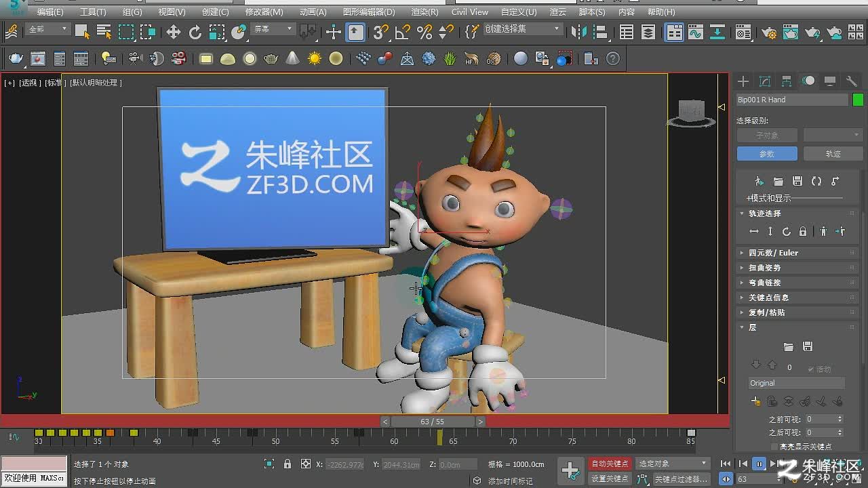Open the 动画(A) menu

[313, 12]
